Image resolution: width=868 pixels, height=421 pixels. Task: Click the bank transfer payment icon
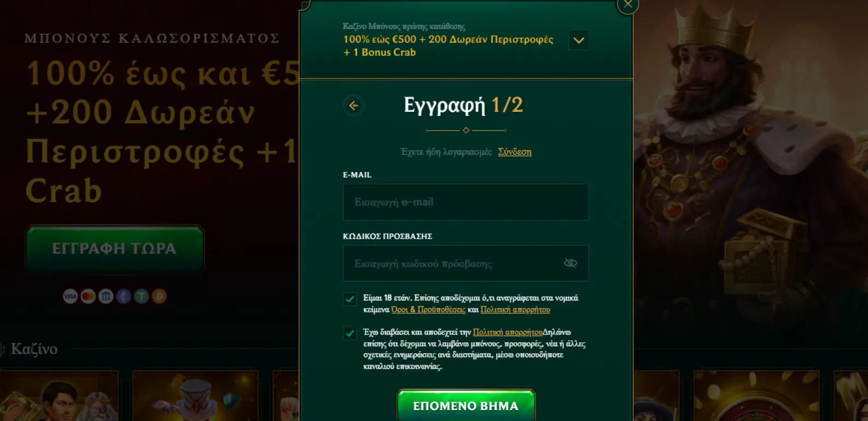(x=106, y=297)
